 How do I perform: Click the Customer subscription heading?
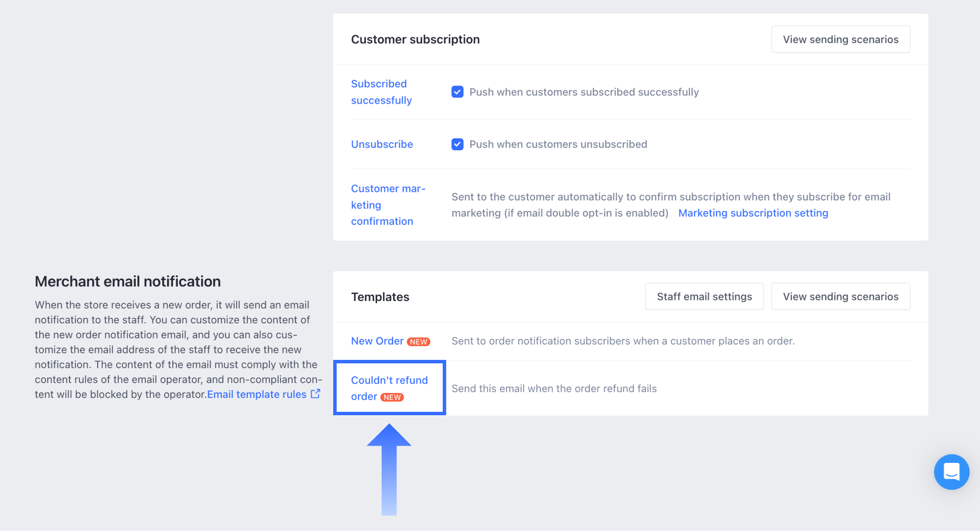tap(415, 39)
